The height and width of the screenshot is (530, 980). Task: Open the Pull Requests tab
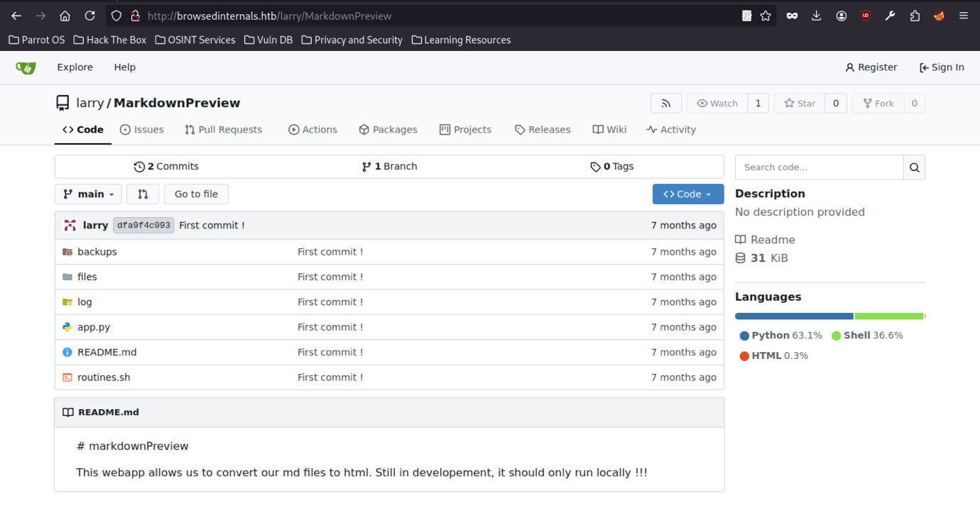(223, 130)
